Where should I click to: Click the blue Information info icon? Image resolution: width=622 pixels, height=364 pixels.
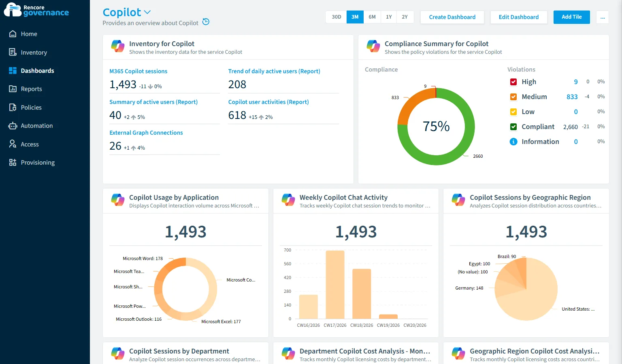[513, 142]
